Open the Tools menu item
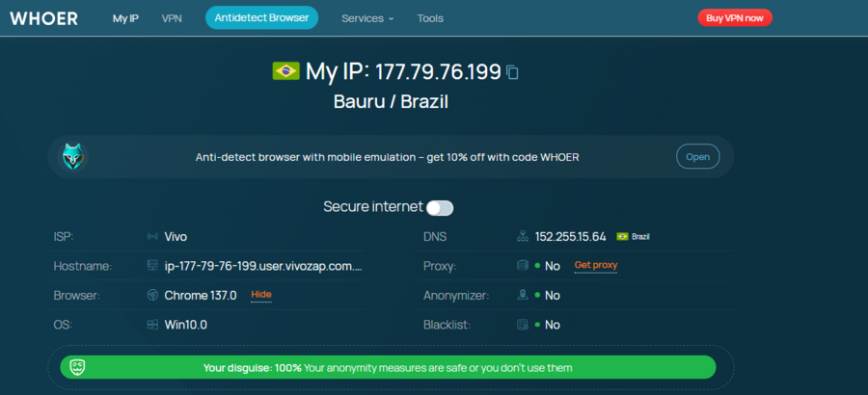Screen dimensions: 868x395 click(x=430, y=18)
